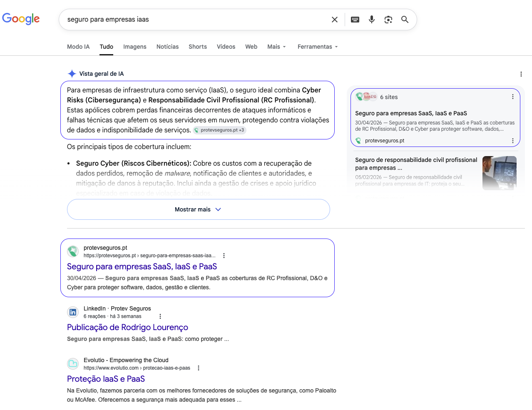Open the 'Proteção IaaS e PaaS' result

click(106, 379)
